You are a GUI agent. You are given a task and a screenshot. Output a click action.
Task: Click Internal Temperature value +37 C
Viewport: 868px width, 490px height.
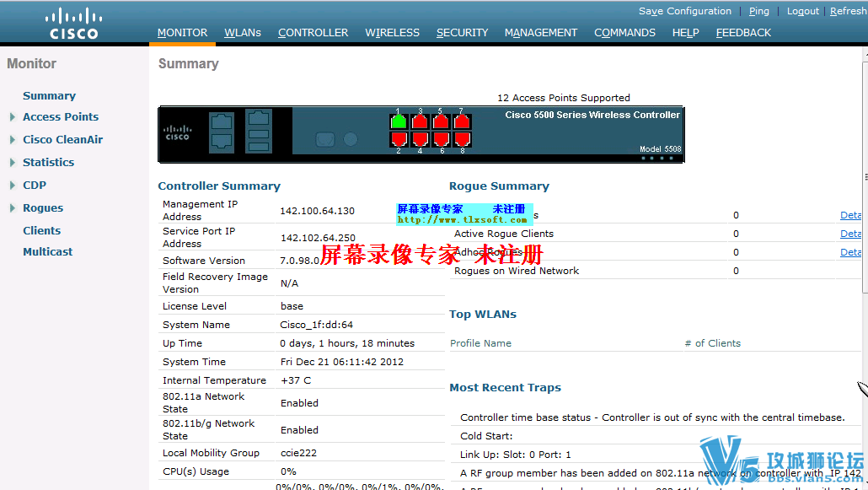(296, 381)
